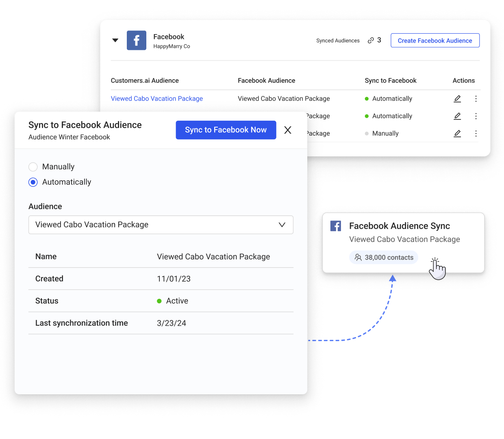The image size is (504, 439).
Task: Open the three-dot menu on the second row
Action: tap(476, 116)
